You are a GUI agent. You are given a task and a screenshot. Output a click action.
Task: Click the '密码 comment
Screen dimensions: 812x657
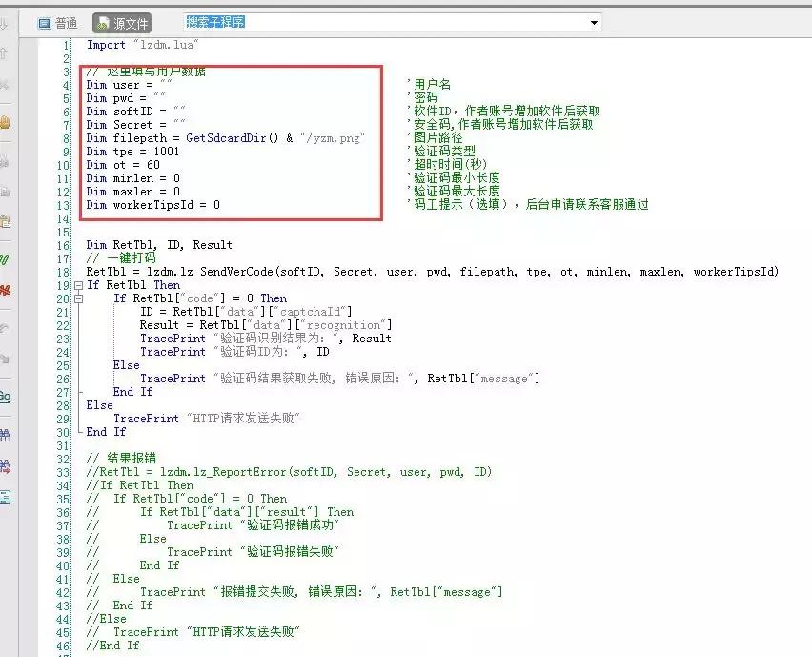(x=422, y=97)
